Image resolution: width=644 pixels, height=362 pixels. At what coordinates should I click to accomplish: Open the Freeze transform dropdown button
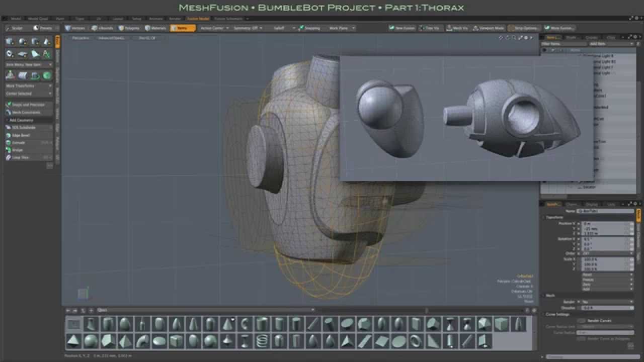coord(607,280)
